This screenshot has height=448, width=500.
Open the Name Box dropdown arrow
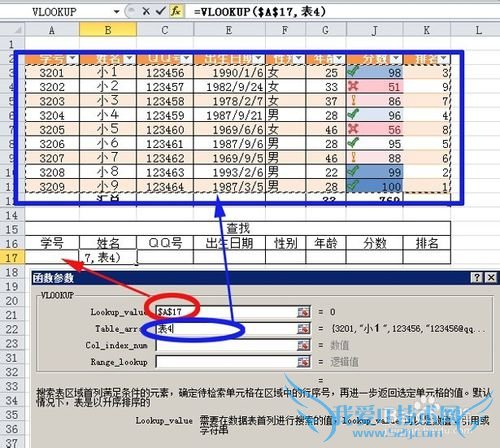(x=116, y=12)
